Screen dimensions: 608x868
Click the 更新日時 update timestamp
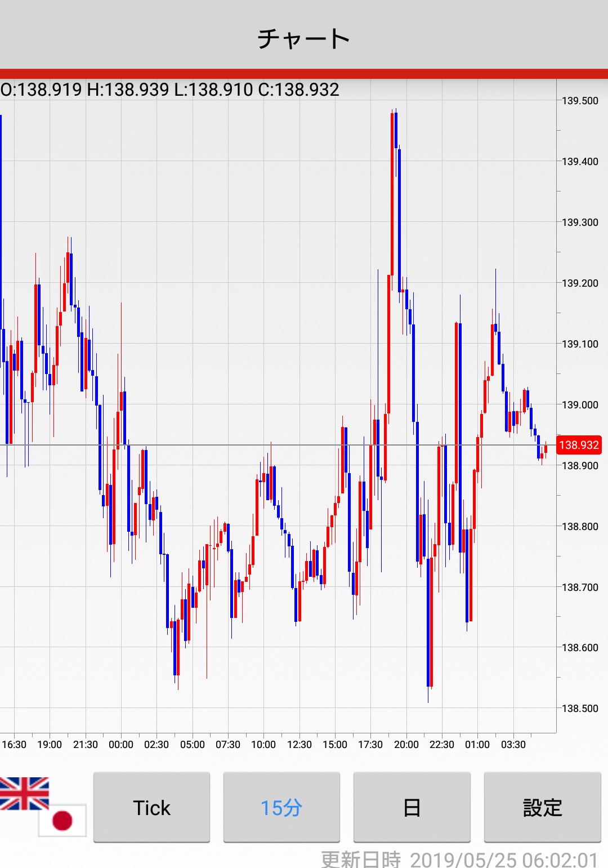(459, 860)
